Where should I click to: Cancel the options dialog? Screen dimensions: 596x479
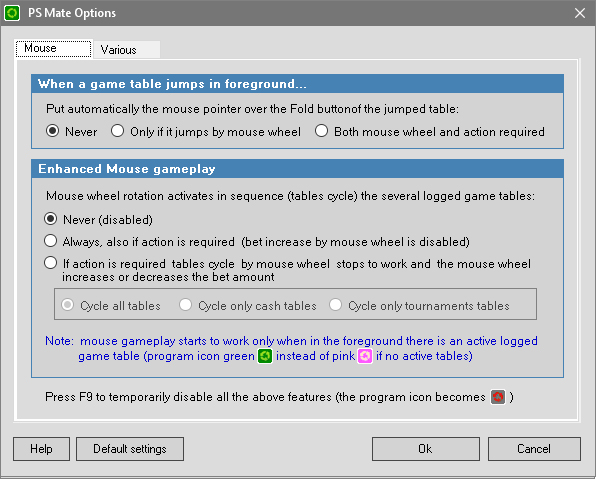coord(534,449)
